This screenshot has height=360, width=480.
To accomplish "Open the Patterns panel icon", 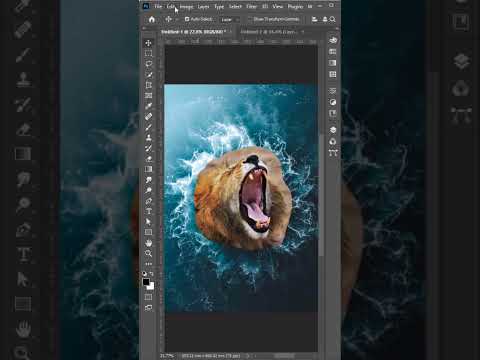I will (x=333, y=74).
